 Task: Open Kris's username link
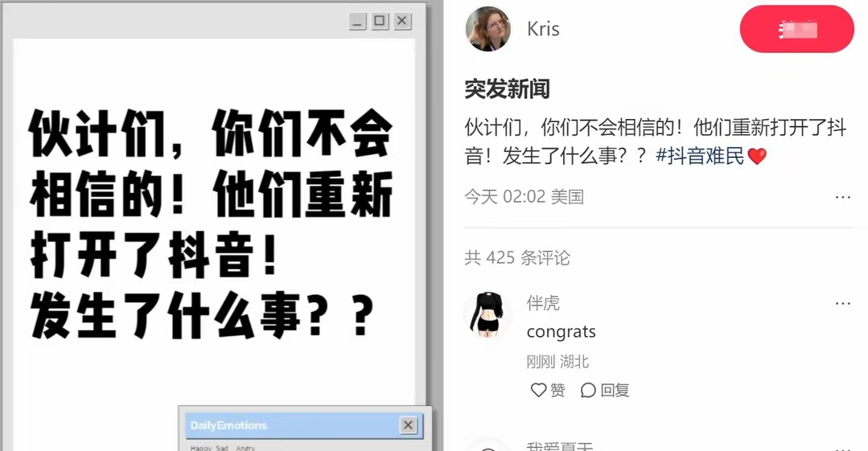(x=543, y=29)
